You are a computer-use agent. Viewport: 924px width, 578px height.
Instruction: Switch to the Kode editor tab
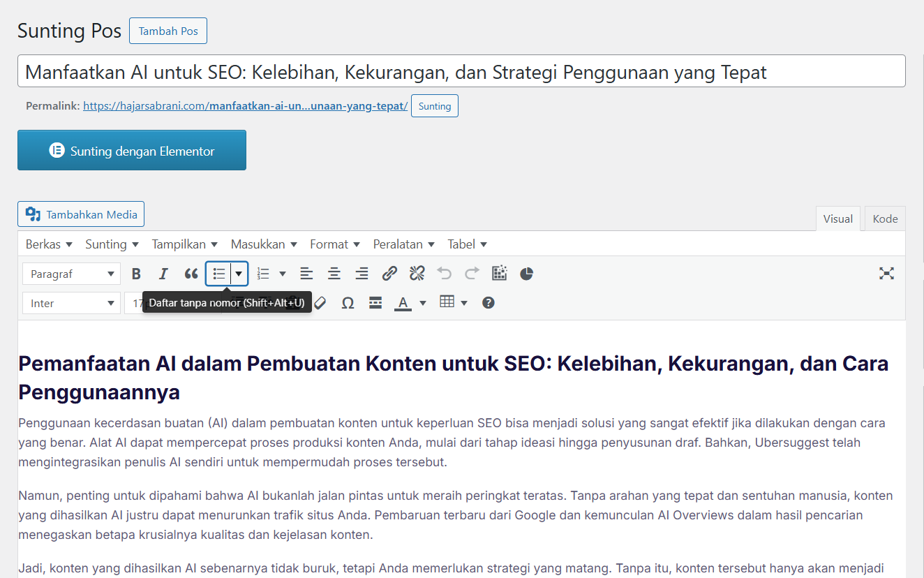point(885,218)
